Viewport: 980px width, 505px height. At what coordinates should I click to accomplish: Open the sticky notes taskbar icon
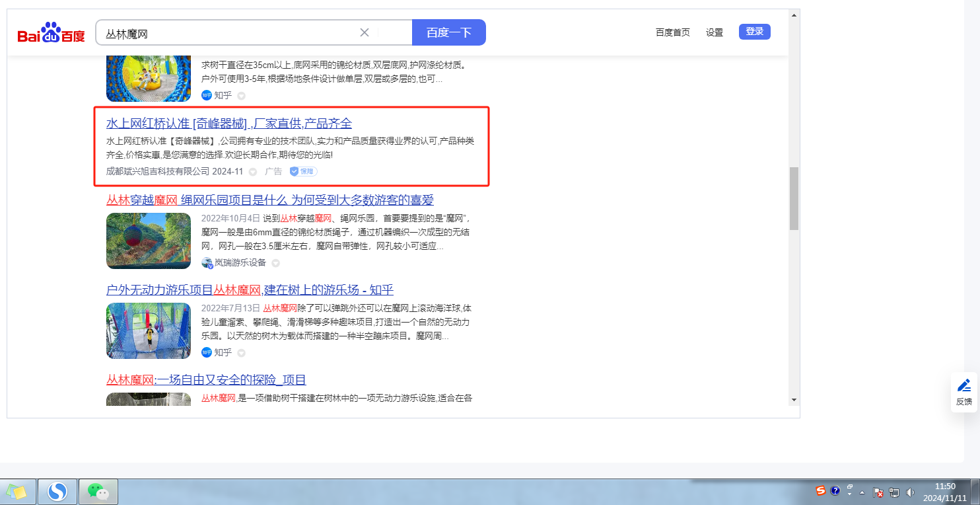tap(17, 492)
